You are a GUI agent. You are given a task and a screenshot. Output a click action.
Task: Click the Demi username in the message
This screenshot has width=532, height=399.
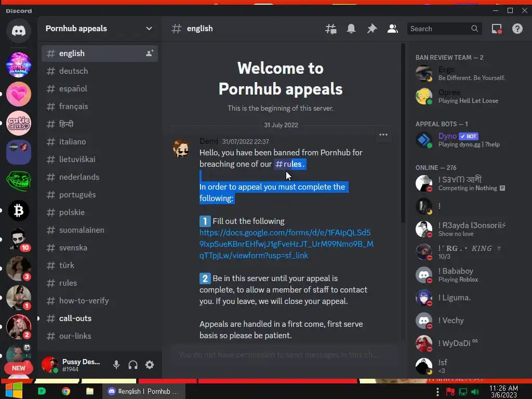(x=209, y=141)
